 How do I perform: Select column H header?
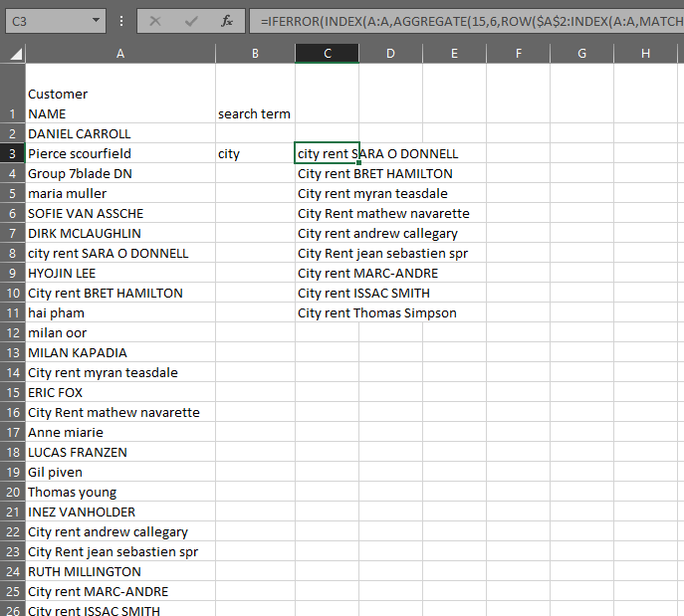coord(645,54)
